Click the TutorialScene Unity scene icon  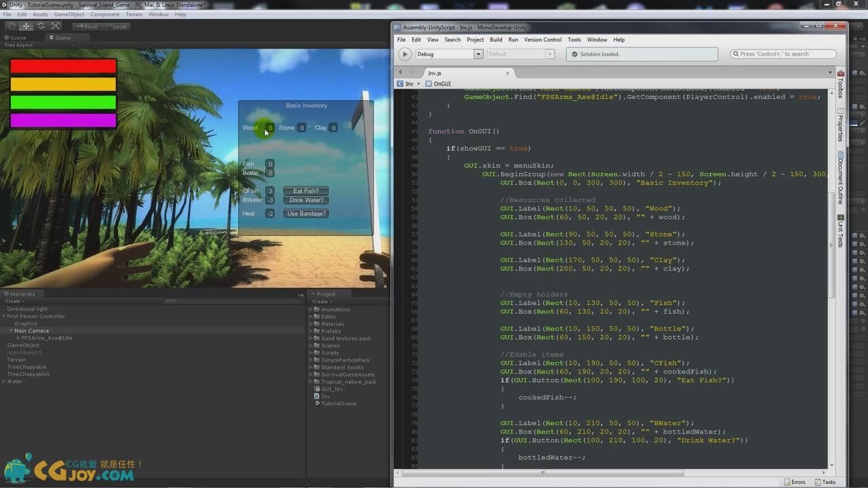pos(317,403)
